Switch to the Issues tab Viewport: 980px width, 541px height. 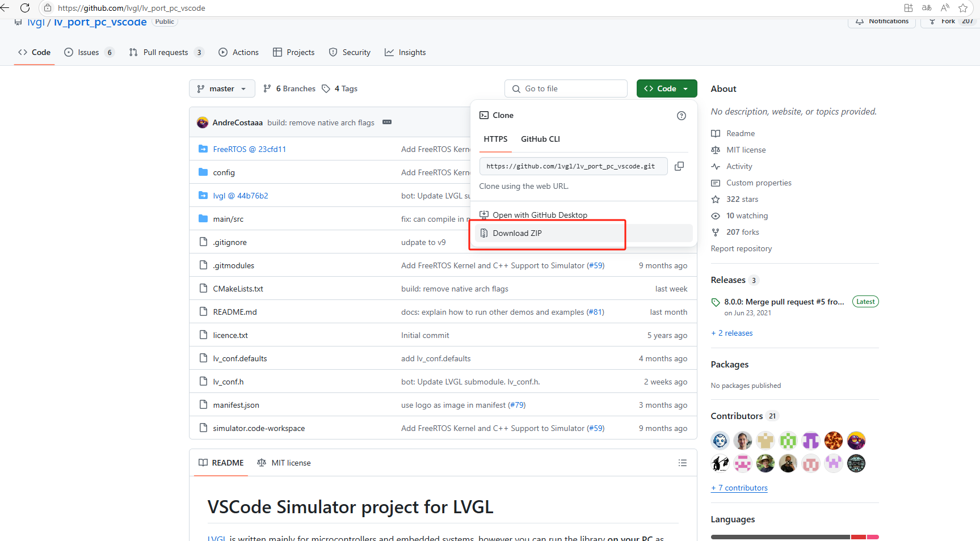89,52
